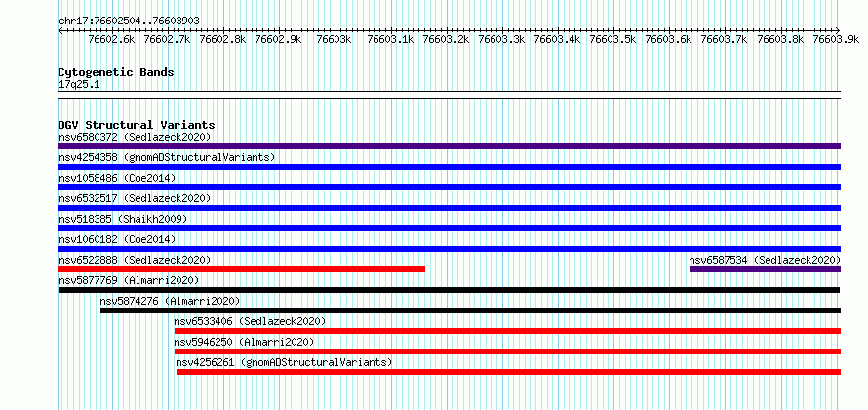Click the black bar under nsv5874276
Screen dimensions: 868x410
[x=470, y=310]
